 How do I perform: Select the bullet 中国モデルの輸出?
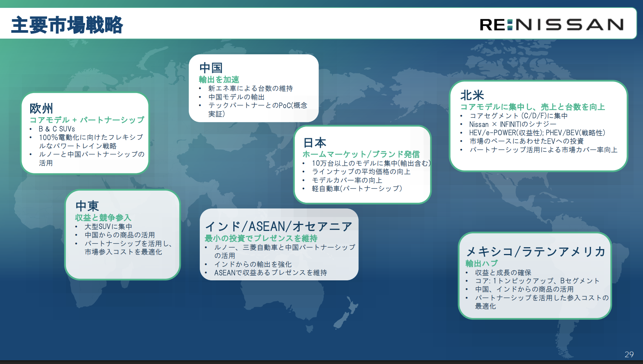pos(236,97)
